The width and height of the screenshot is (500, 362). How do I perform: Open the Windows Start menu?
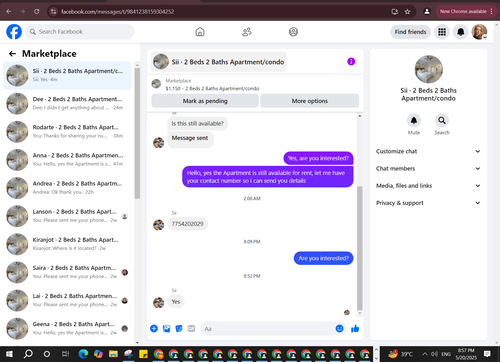[9, 354]
